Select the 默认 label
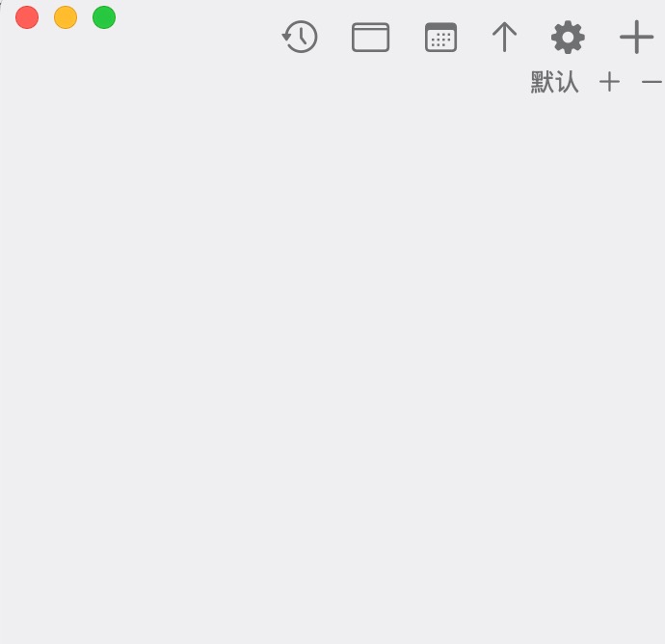This screenshot has height=644, width=665. [x=554, y=82]
